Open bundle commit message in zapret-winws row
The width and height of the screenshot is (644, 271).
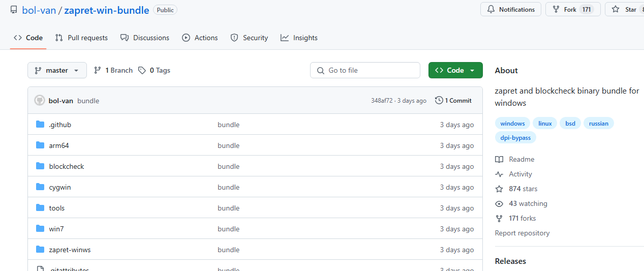[x=228, y=250]
